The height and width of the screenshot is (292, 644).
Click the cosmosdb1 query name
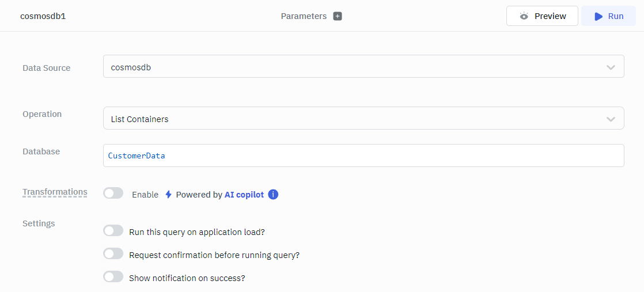[43, 16]
